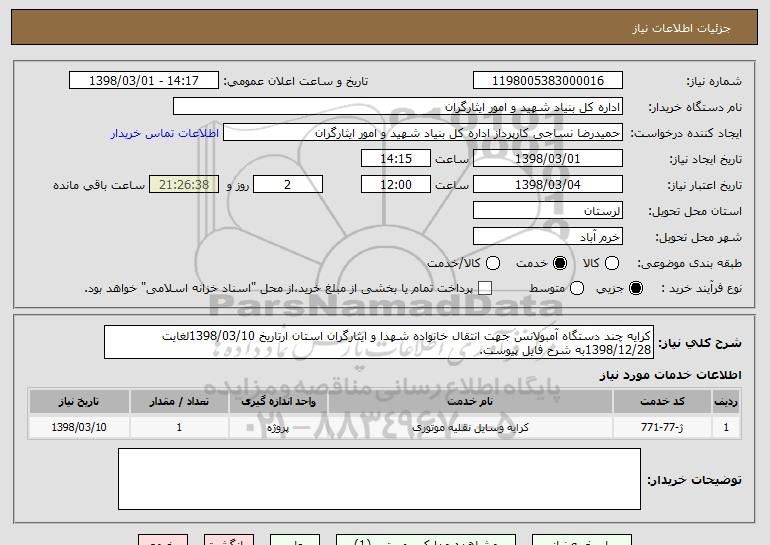The image size is (770, 545).
Task: Click the ردیف column header
Action: pos(726,402)
